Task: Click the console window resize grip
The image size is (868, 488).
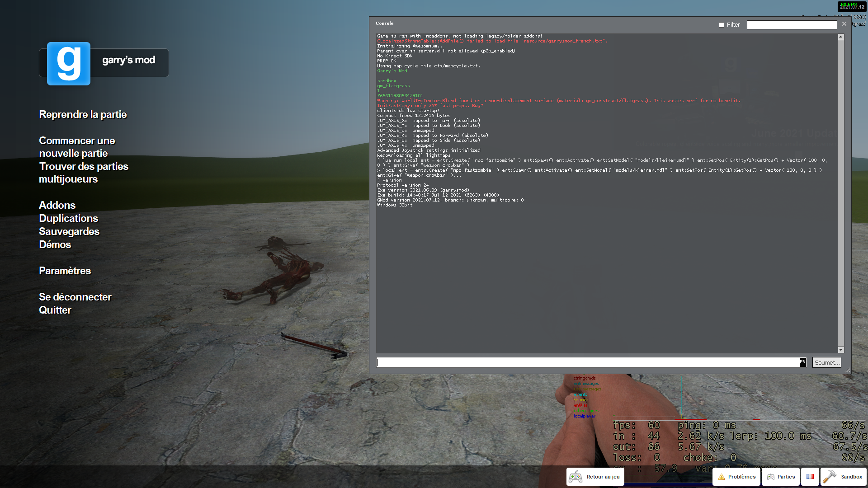Action: pos(848,370)
